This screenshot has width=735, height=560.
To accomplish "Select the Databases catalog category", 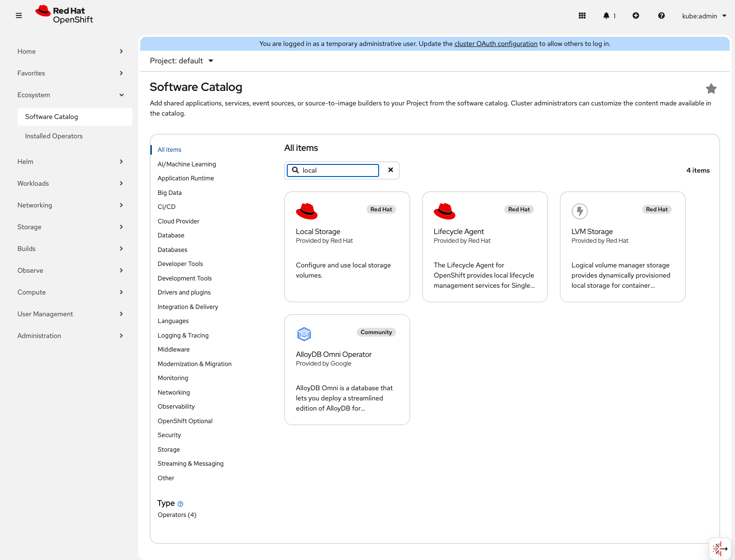I will pyautogui.click(x=172, y=250).
